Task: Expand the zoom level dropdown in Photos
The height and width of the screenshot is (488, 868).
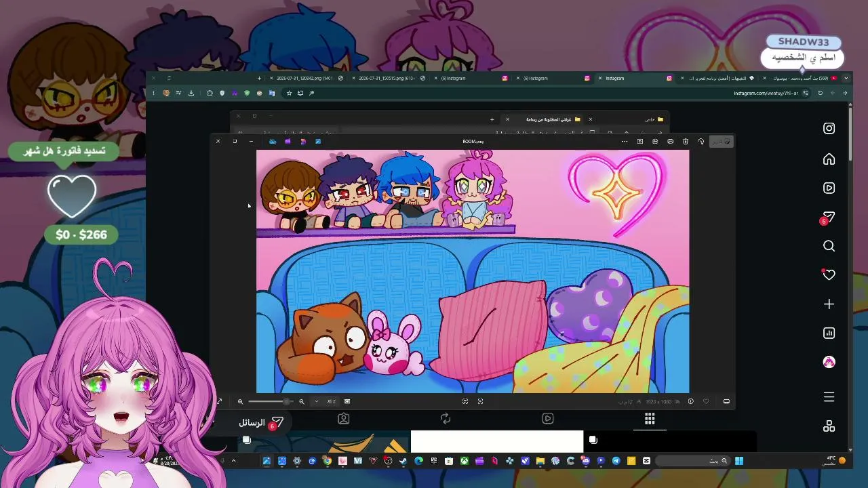Action: (317, 401)
